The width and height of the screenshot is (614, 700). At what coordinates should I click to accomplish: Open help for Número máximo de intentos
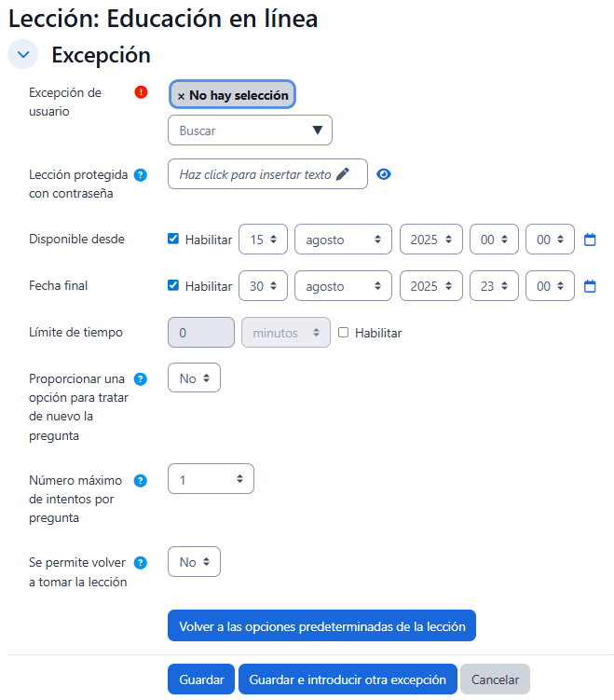(141, 481)
